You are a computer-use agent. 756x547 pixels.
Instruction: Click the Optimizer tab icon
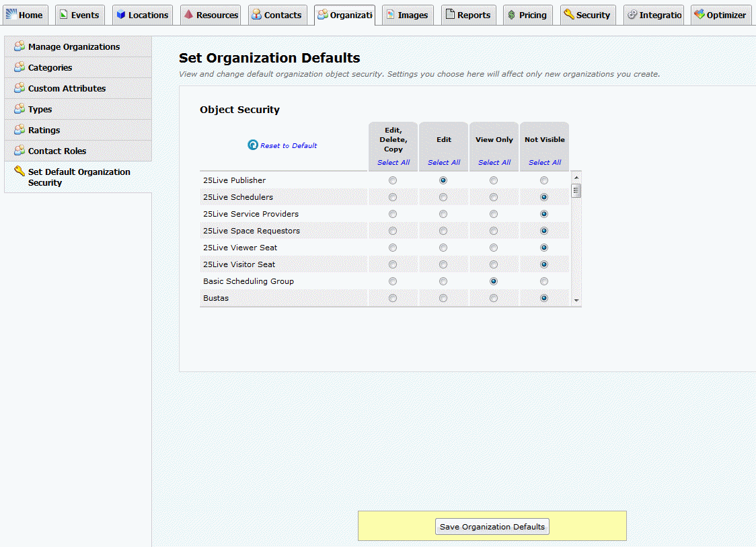[699, 15]
